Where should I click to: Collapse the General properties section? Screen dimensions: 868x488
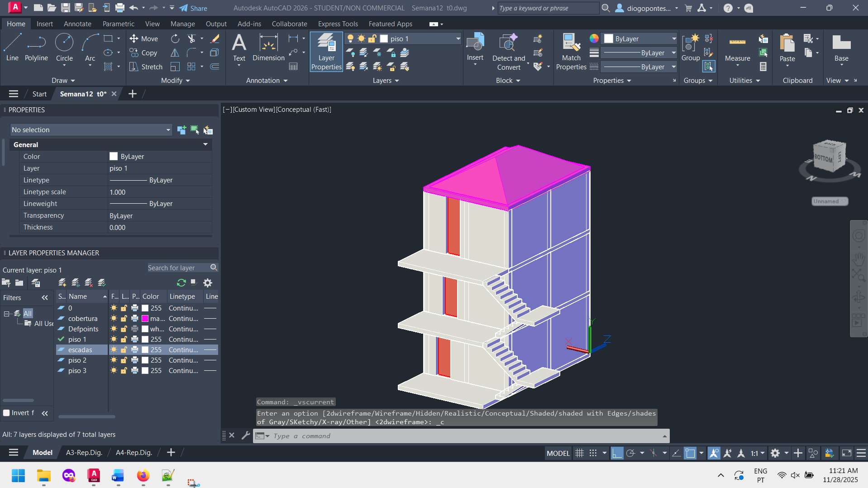tap(205, 144)
